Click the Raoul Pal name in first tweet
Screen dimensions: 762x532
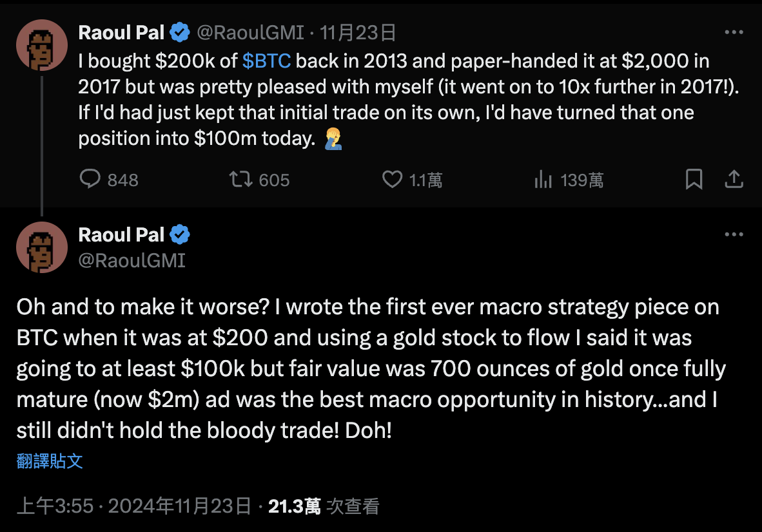click(121, 32)
